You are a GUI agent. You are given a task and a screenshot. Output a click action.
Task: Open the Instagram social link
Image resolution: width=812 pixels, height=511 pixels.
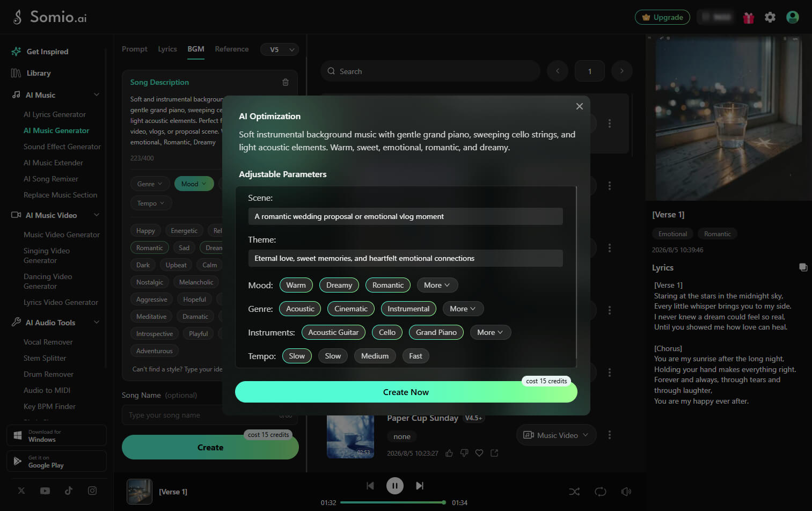[92, 491]
